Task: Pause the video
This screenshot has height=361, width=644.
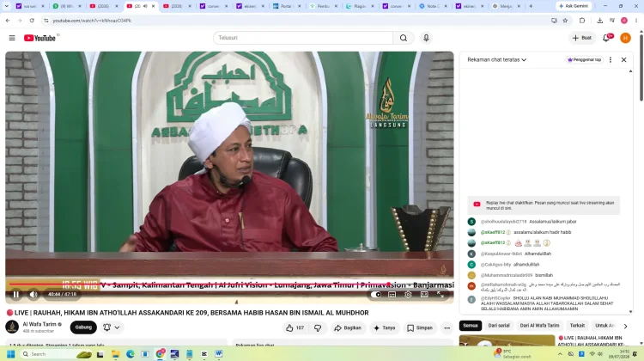Action: point(16,295)
